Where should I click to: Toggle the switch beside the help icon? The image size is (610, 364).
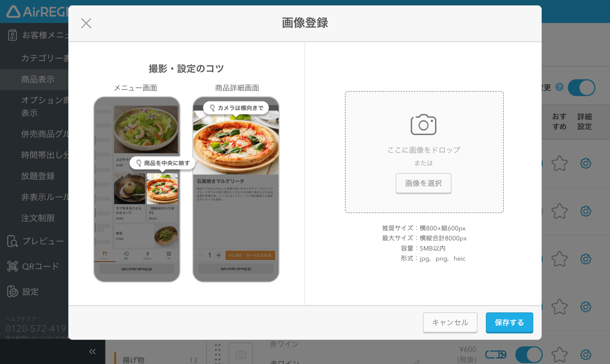(581, 88)
